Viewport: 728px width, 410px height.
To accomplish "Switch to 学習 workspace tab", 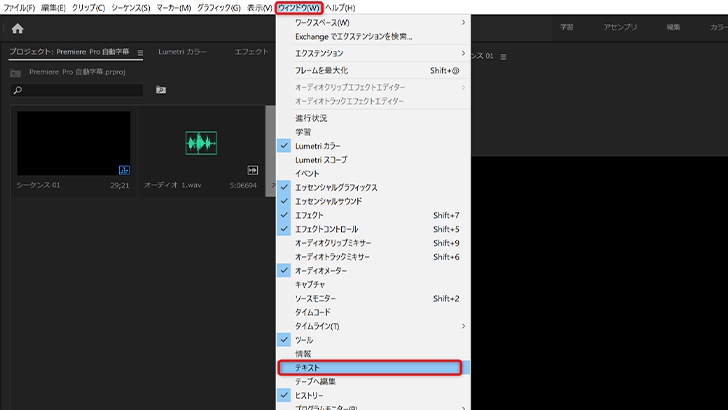I will tap(566, 27).
